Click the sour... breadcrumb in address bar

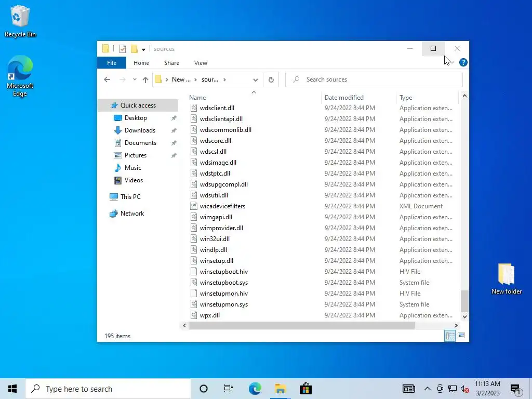click(210, 79)
